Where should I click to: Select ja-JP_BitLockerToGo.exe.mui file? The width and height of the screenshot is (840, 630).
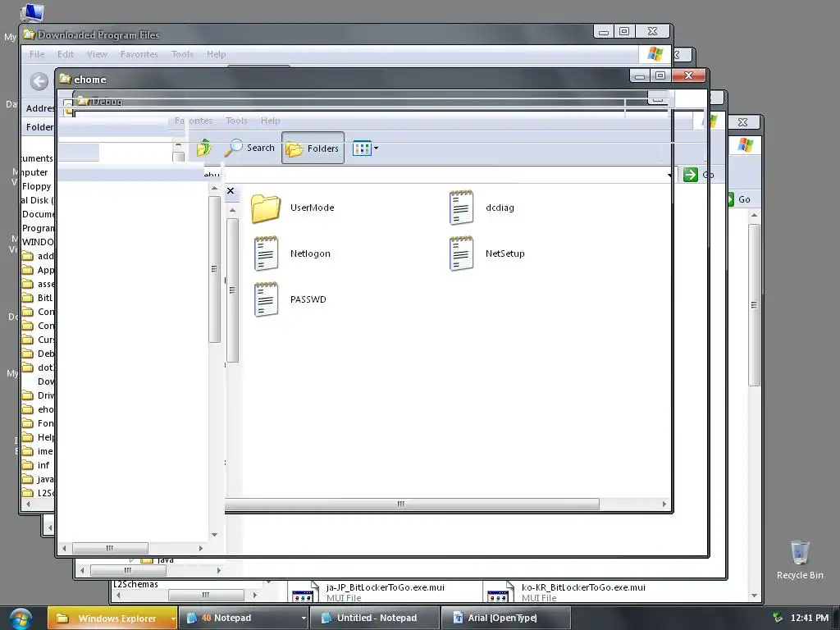click(x=386, y=592)
